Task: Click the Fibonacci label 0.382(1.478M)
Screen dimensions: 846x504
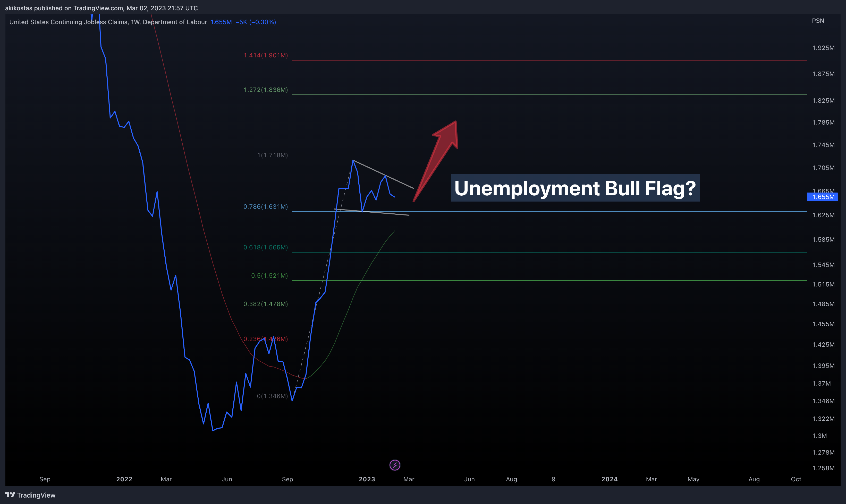Action: point(266,304)
